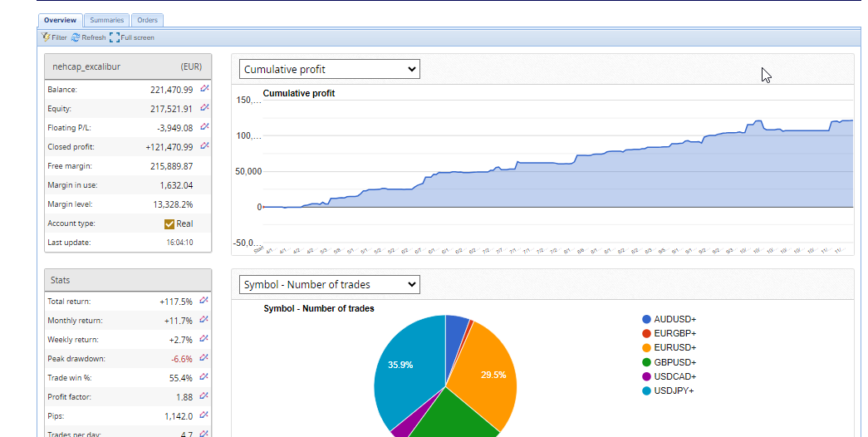This screenshot has width=868, height=437.
Task: Click the chart icon for Floating P/L
Action: [x=204, y=127]
